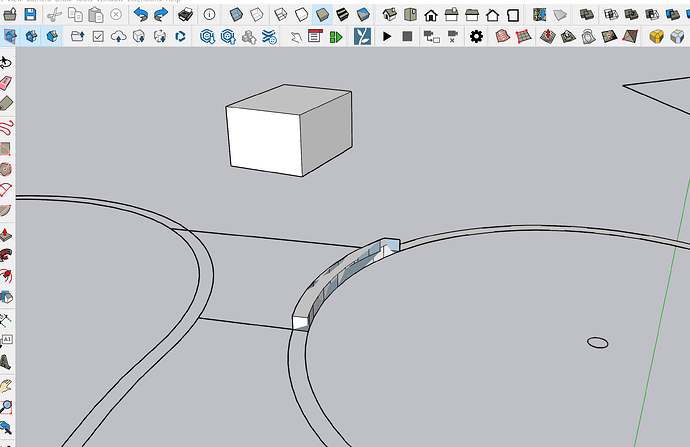
Task: Click the Erase circled X icon
Action: coord(116,15)
